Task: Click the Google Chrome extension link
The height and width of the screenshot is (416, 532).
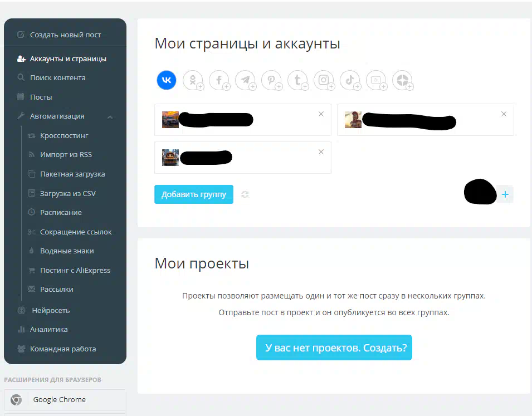Action: tap(65, 400)
